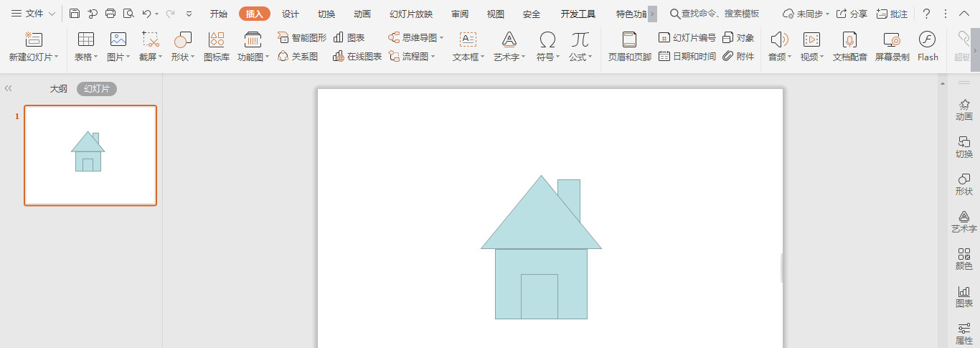Click the 分享 share button
Viewport: 980px width, 348px height.
852,14
